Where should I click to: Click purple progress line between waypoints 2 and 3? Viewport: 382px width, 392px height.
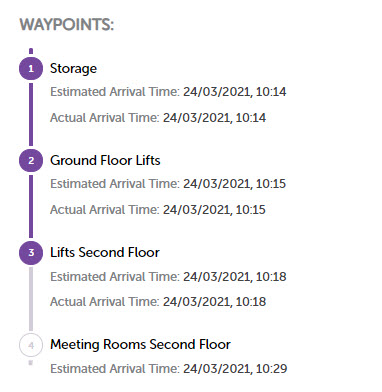(x=31, y=206)
